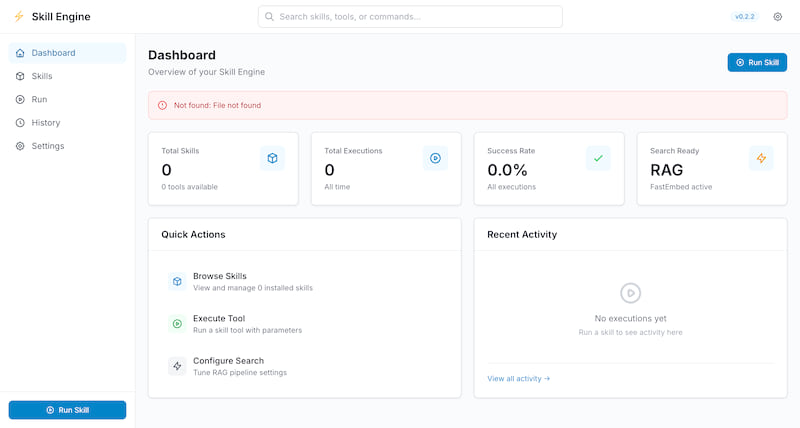Image resolution: width=800 pixels, height=428 pixels.
Task: Follow the View all activity link
Action: coord(518,379)
